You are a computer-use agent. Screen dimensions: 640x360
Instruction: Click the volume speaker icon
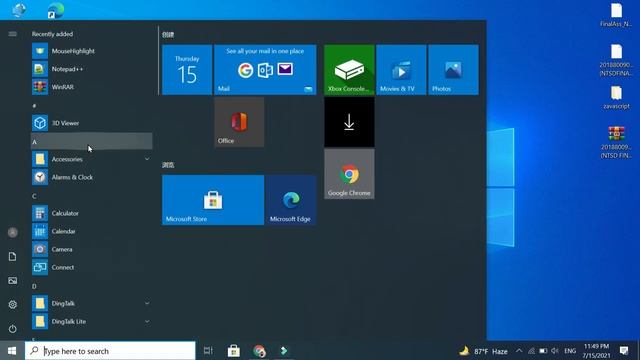[x=555, y=351]
